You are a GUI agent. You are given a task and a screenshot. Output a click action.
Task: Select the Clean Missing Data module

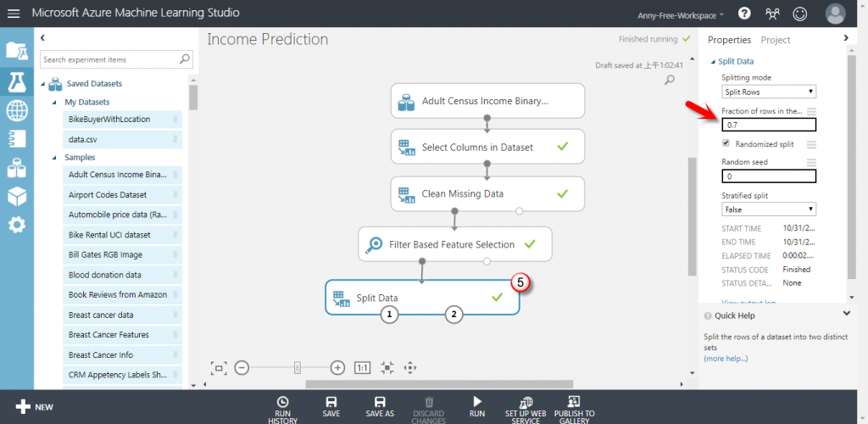[487, 193]
